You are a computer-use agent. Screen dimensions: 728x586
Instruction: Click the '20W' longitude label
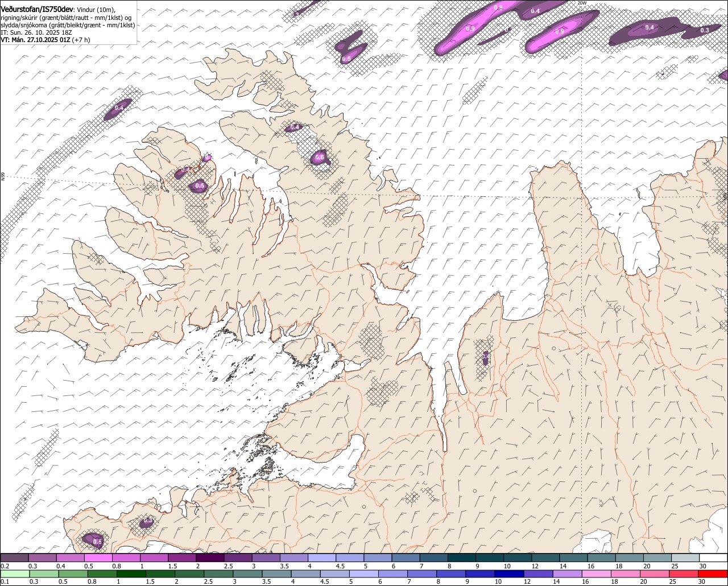(581, 3)
